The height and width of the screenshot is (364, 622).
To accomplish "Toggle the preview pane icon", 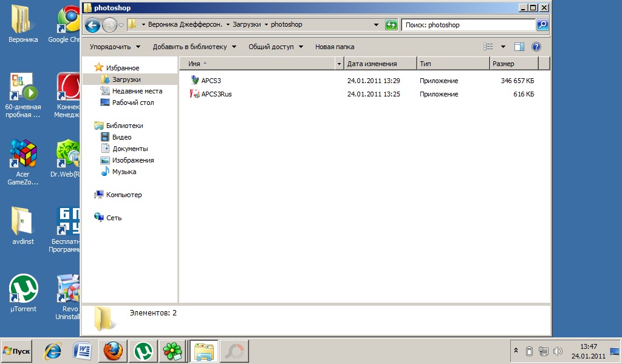I will click(x=519, y=47).
